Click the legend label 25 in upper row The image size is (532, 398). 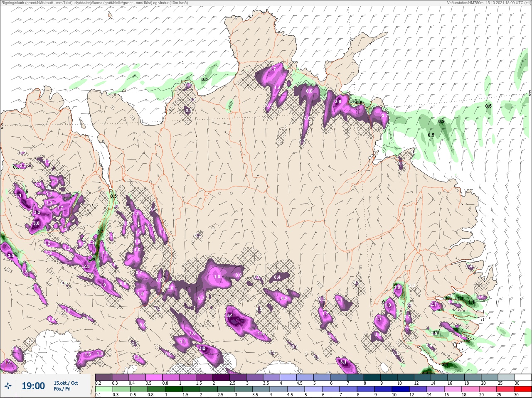500,383
